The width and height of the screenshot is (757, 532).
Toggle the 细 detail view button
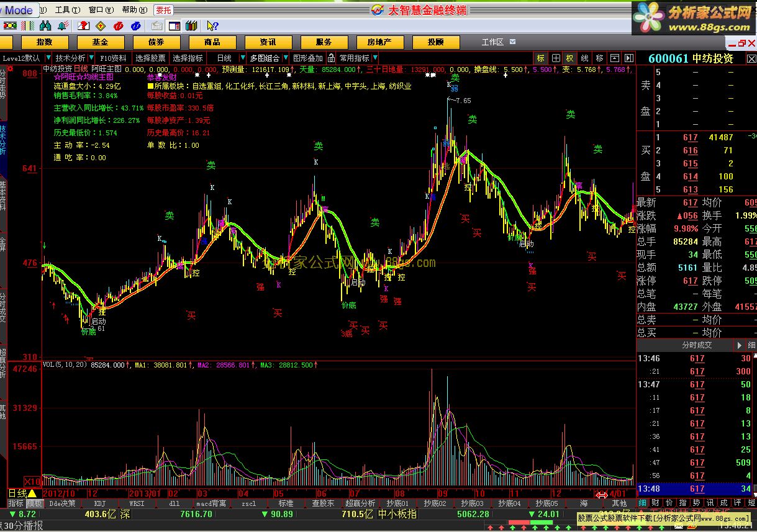pos(641,502)
